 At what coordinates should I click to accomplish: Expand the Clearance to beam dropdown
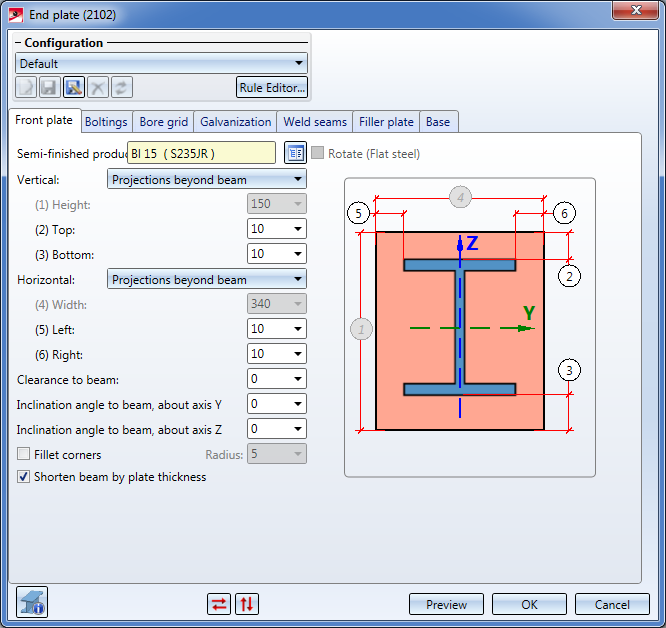(298, 379)
